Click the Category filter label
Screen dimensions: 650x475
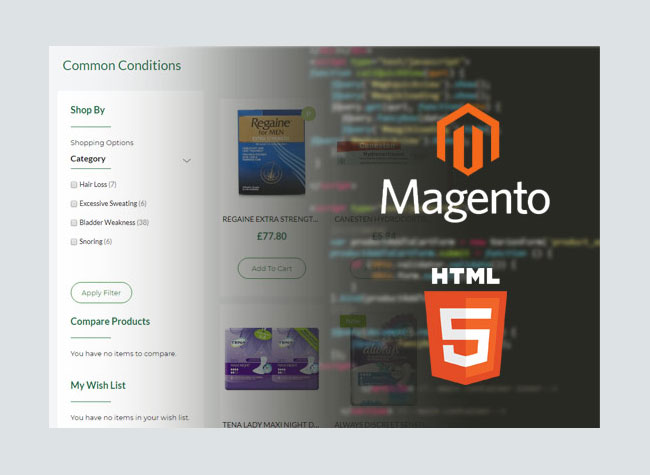point(88,159)
